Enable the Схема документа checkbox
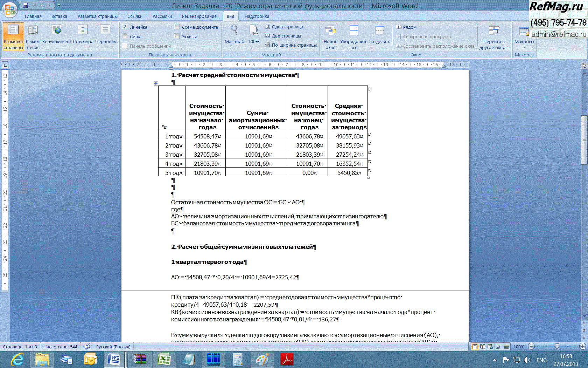 177,27
